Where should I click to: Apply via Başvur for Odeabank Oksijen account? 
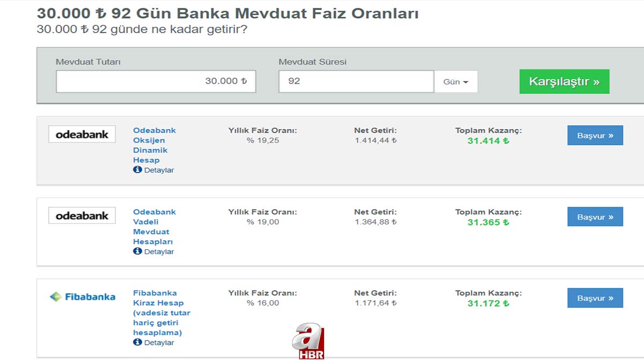click(595, 135)
